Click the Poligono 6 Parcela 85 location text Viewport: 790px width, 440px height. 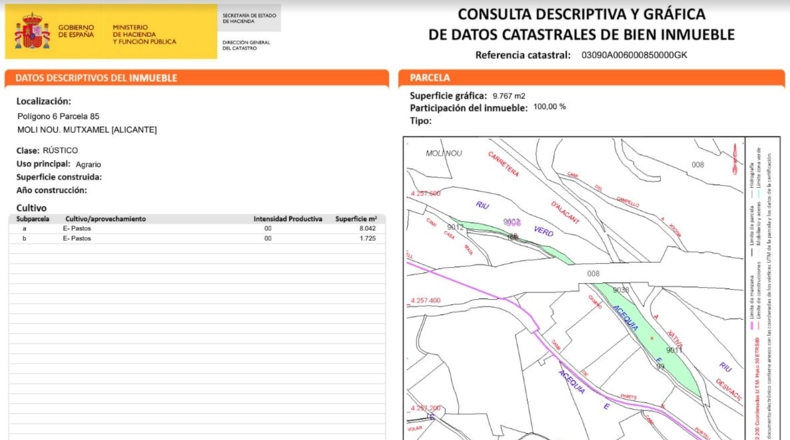(58, 116)
